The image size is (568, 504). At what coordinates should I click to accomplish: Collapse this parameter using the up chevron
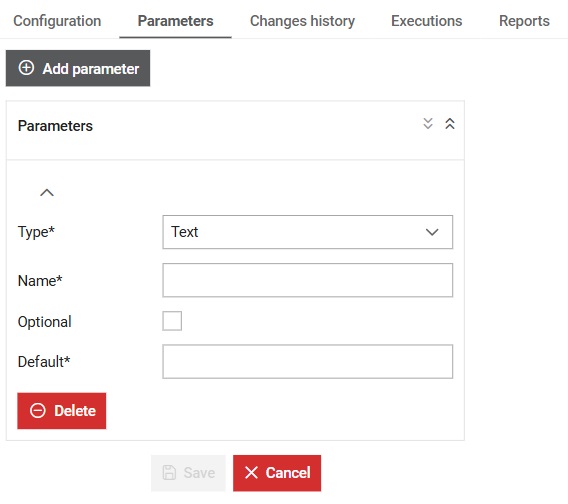click(x=47, y=192)
